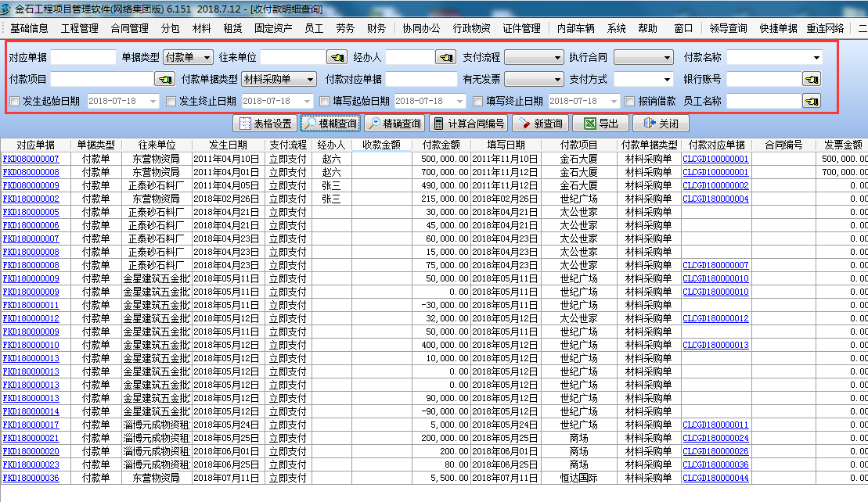Expand the 支付方式 dropdown
This screenshot has width=868, height=502.
tap(668, 79)
